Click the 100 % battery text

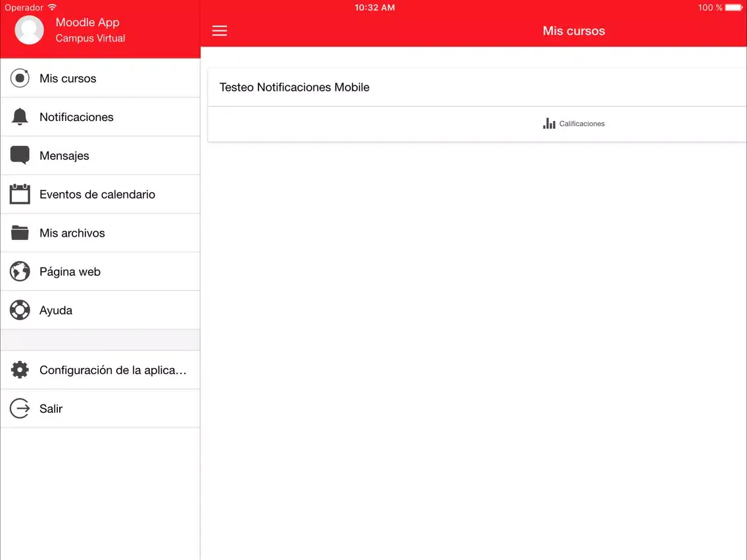pyautogui.click(x=710, y=8)
